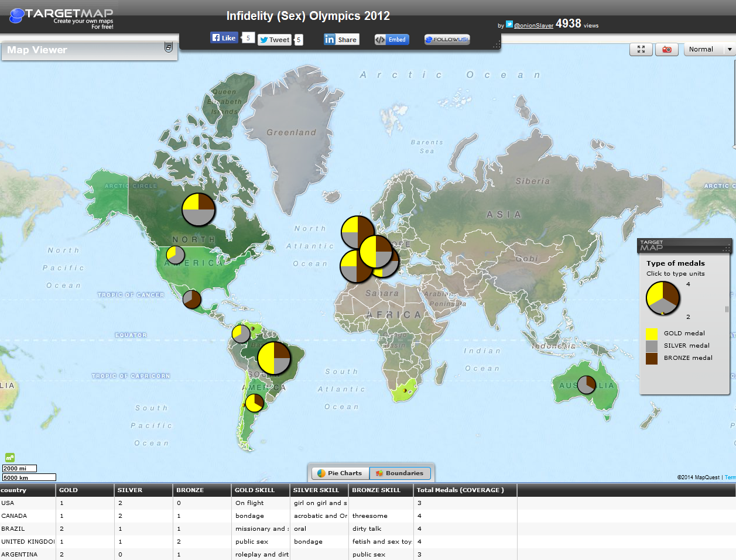
Task: Click the legend panel TargetMap header
Action: click(x=684, y=246)
